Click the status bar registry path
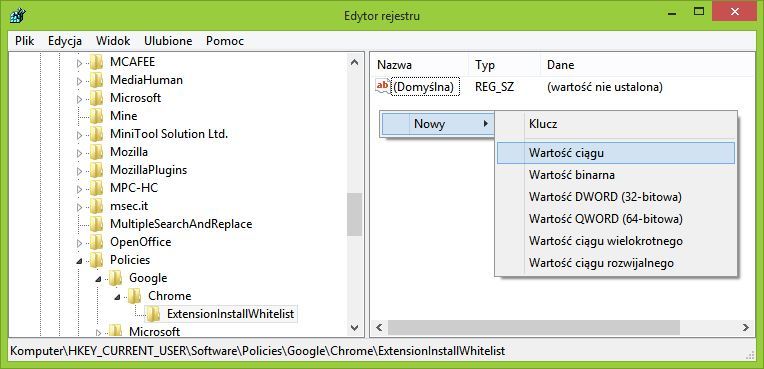764x369 pixels. pyautogui.click(x=258, y=350)
